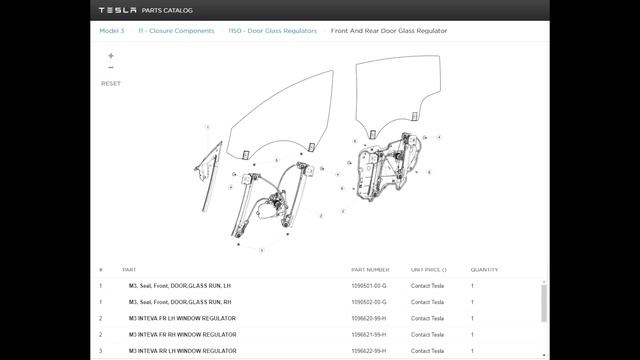Reset the diagram view with RESET
This screenshot has height=360, width=640.
[x=111, y=84]
